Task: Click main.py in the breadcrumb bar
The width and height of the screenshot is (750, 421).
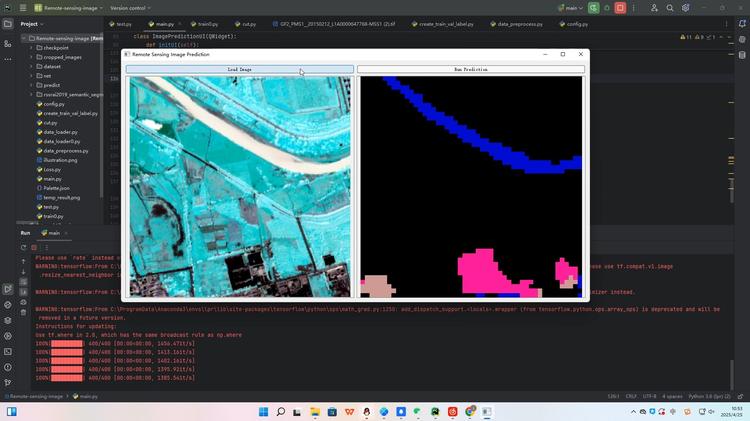Action: click(x=85, y=396)
